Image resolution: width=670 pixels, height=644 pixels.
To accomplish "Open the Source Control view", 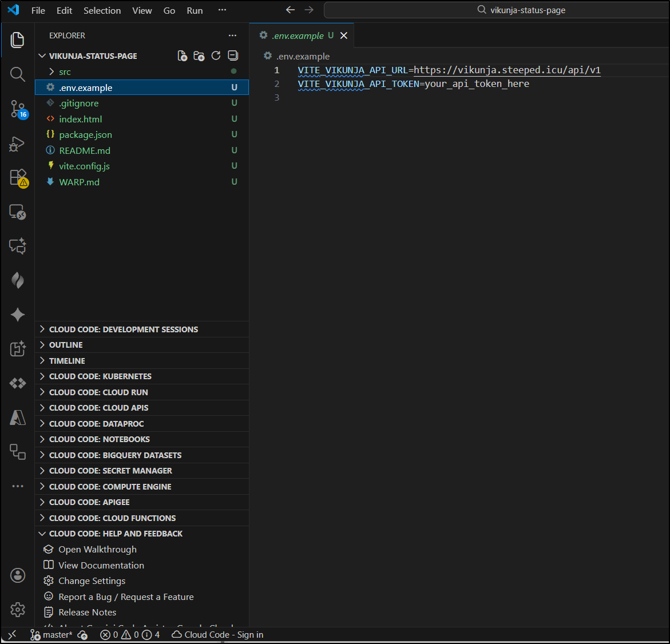I will pyautogui.click(x=18, y=109).
